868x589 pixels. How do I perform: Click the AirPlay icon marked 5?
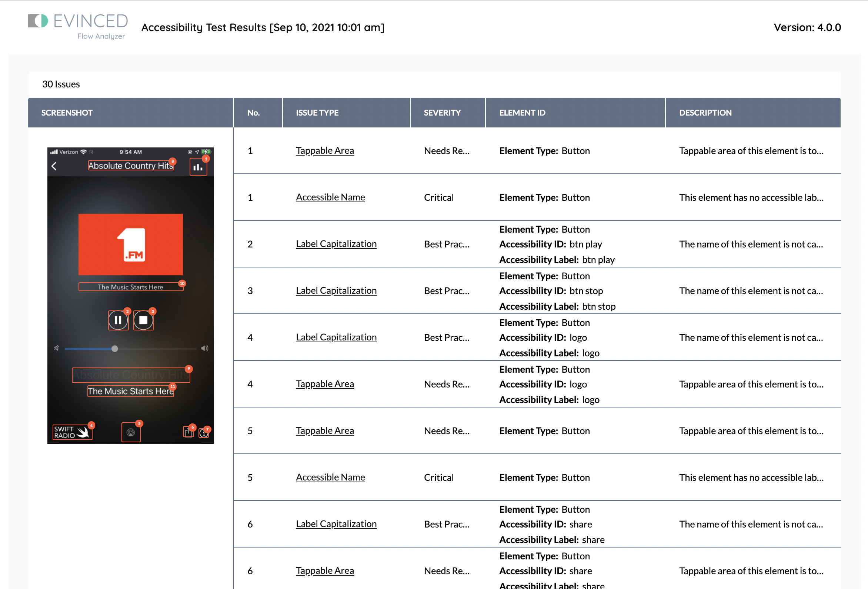[131, 432]
